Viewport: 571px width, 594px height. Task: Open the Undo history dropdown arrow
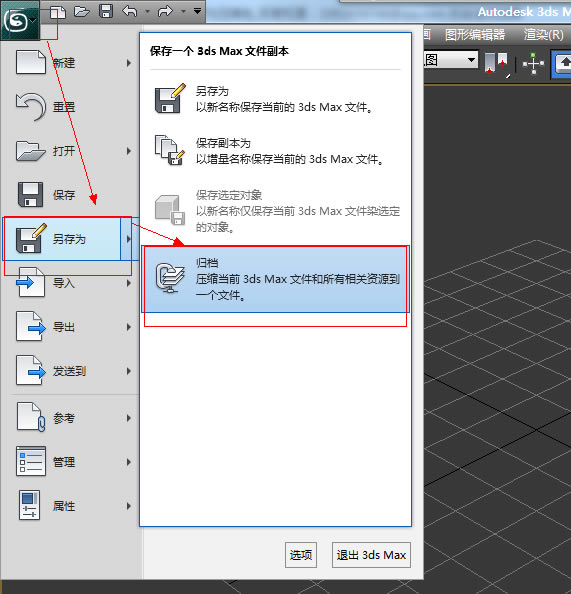[x=147, y=11]
